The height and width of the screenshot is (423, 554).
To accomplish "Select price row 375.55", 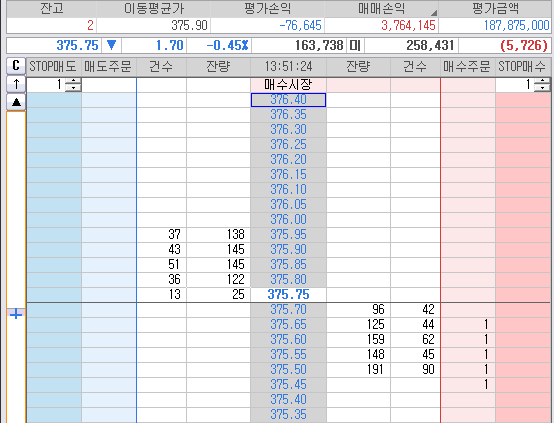I will tap(288, 355).
